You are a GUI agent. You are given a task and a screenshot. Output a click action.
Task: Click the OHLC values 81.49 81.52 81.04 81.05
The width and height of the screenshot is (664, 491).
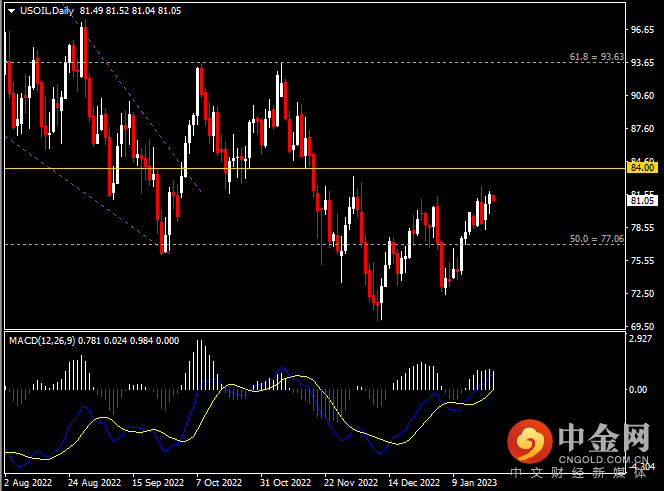click(130, 11)
